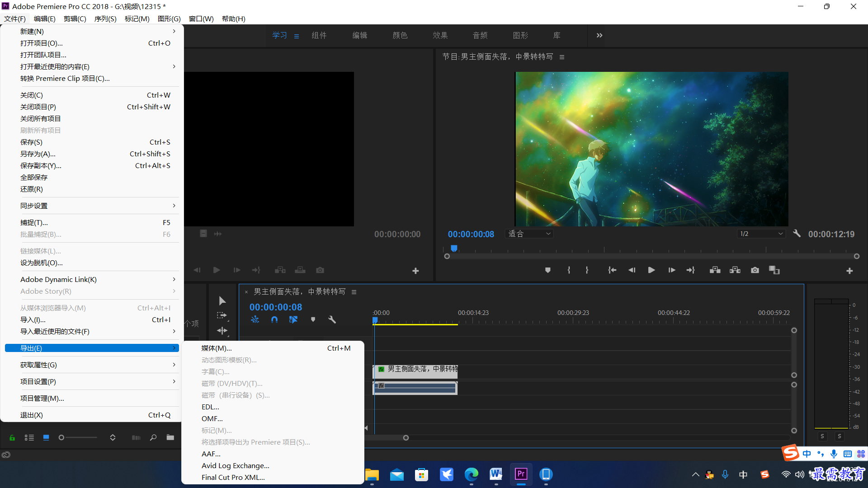Switch to the 音频 workspace tab

point(480,35)
